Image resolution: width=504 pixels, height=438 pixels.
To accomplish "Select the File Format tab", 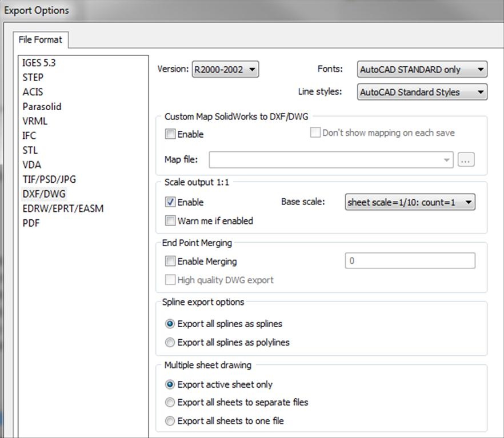I will click(x=41, y=39).
